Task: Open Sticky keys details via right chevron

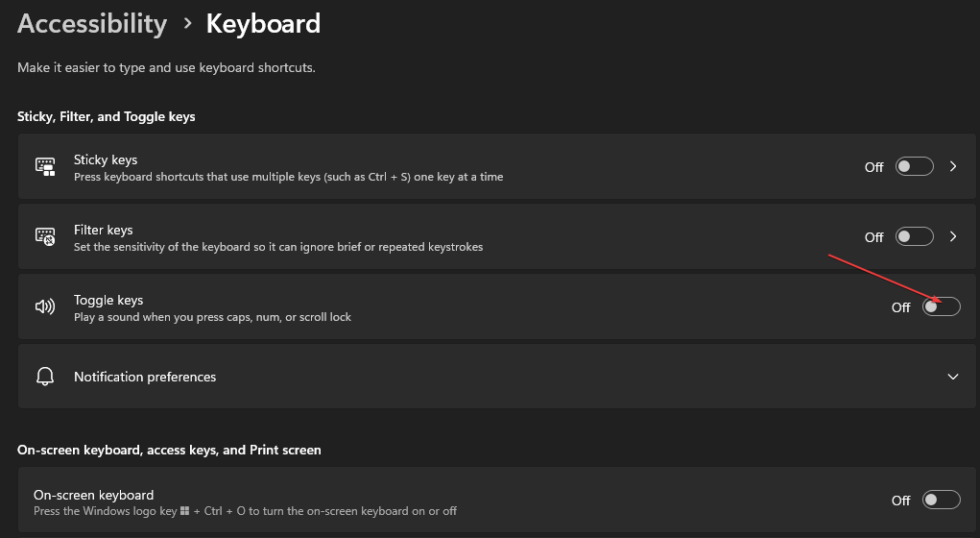Action: point(953,166)
